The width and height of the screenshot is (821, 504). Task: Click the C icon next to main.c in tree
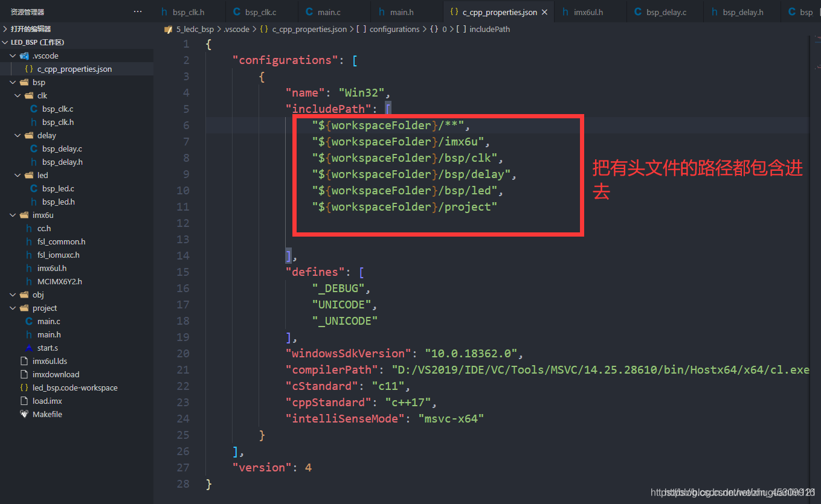point(29,321)
